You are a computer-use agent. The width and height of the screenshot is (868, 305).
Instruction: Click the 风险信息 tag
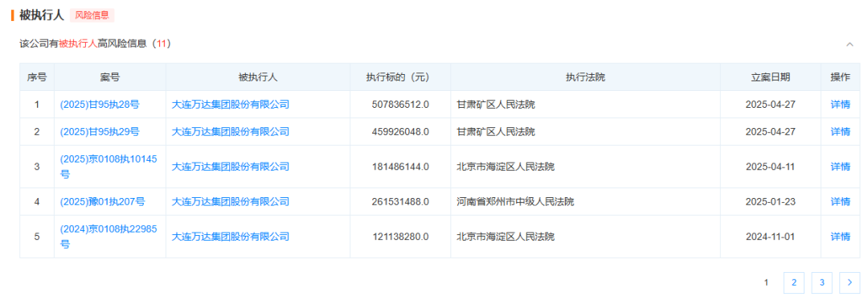[x=92, y=15]
